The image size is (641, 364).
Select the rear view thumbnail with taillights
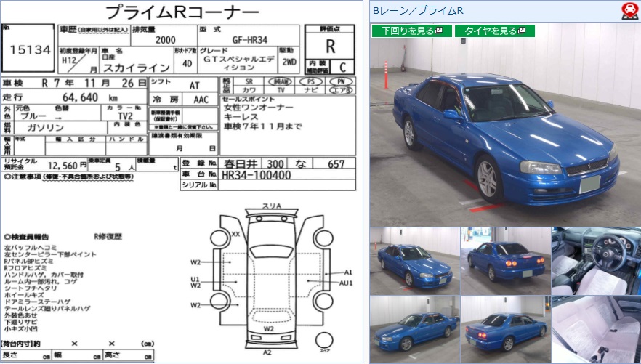[x=504, y=261]
